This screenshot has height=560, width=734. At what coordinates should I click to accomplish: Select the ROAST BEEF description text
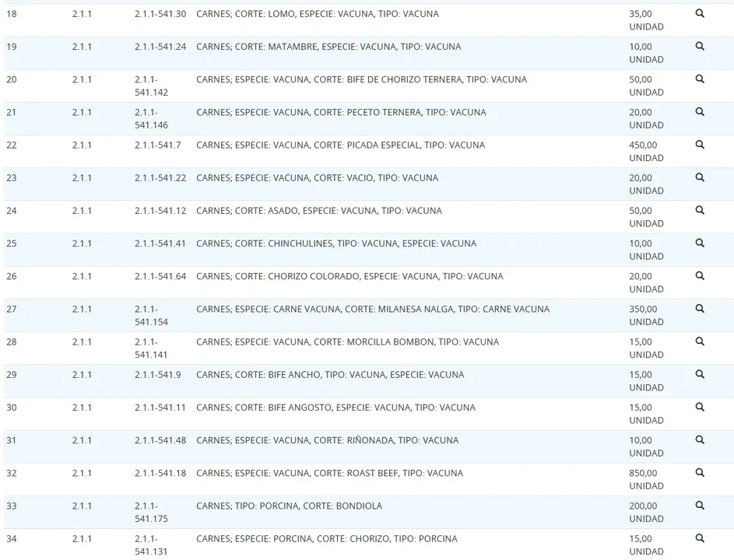tap(329, 473)
